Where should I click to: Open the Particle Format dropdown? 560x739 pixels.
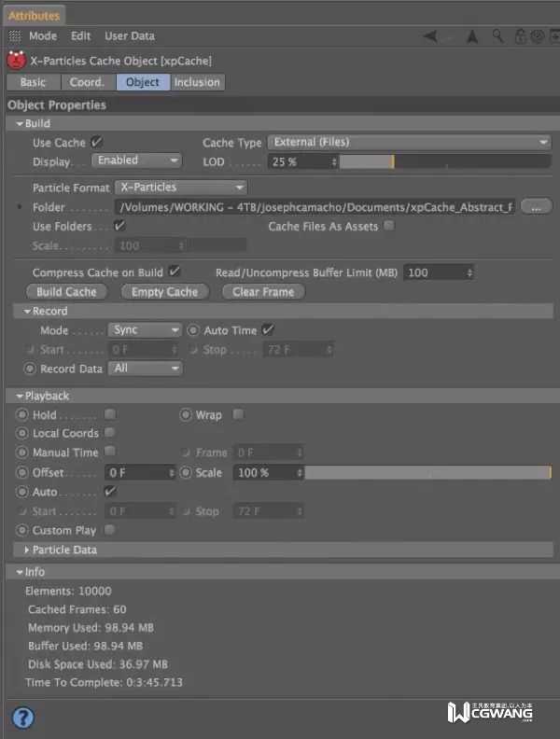coord(181,188)
